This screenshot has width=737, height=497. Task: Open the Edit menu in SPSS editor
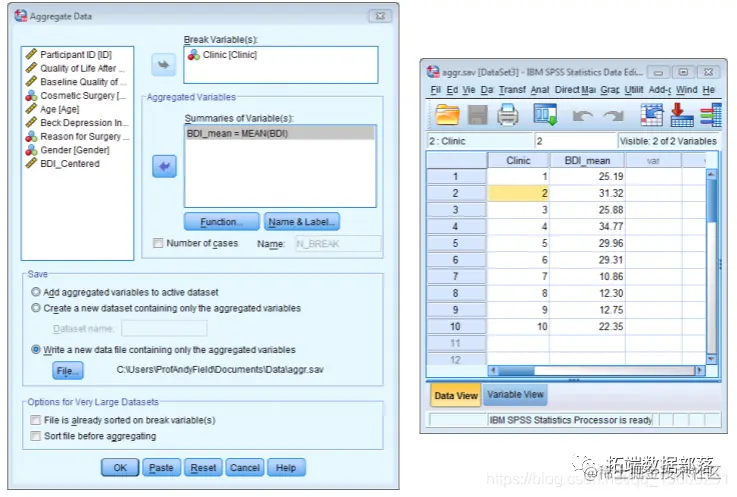click(x=452, y=89)
